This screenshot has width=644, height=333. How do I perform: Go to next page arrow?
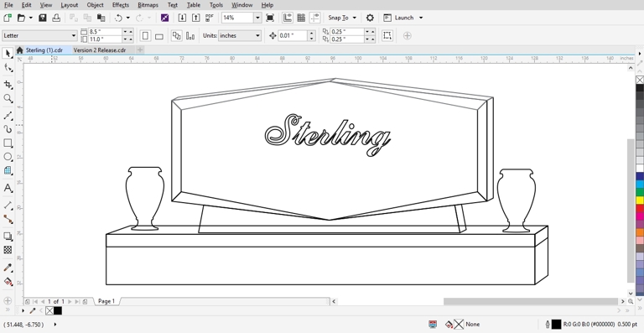70,301
